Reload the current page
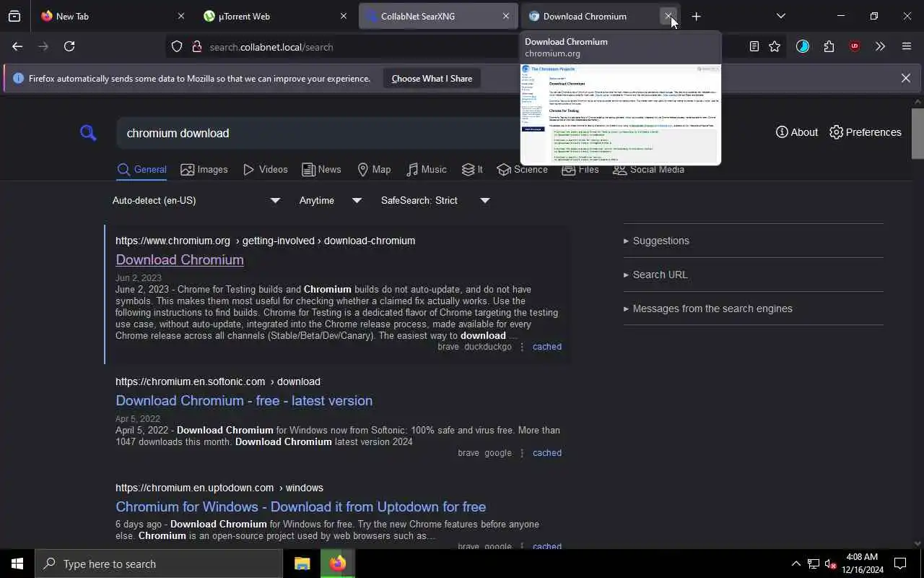 (69, 46)
